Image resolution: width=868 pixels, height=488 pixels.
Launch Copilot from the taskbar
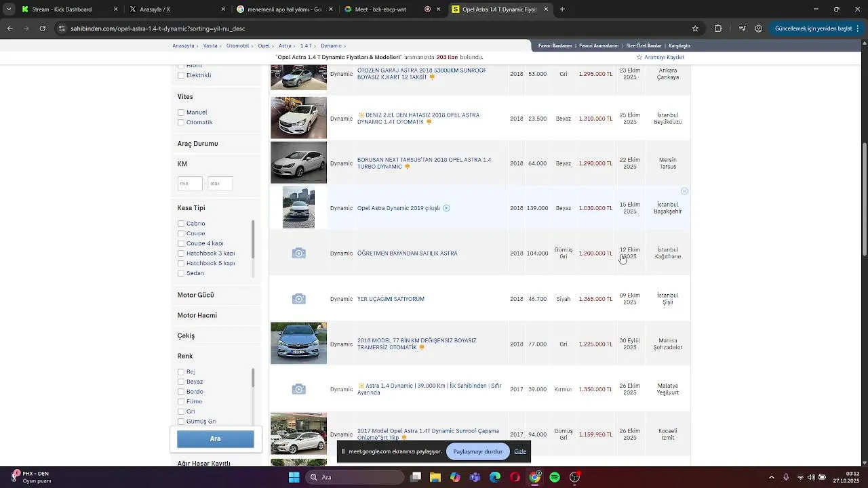pos(455,477)
